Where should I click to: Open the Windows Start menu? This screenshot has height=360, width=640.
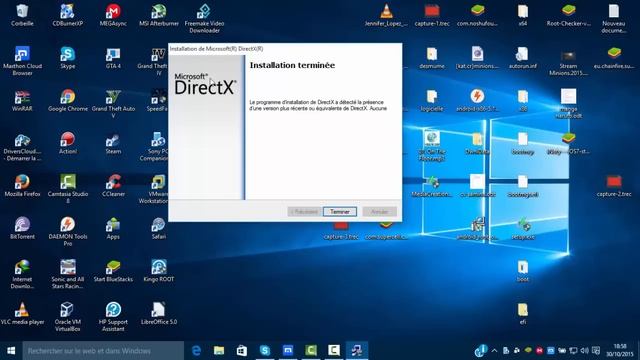click(11, 351)
